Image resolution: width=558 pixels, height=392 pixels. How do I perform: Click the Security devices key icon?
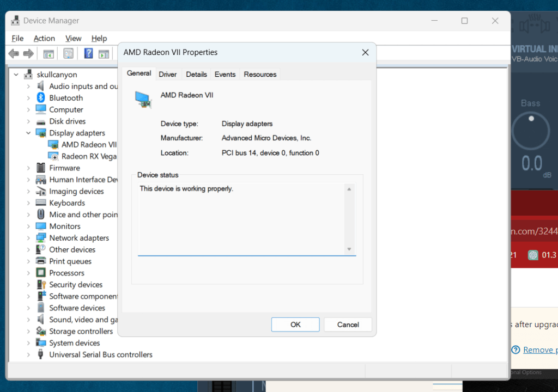tap(41, 284)
